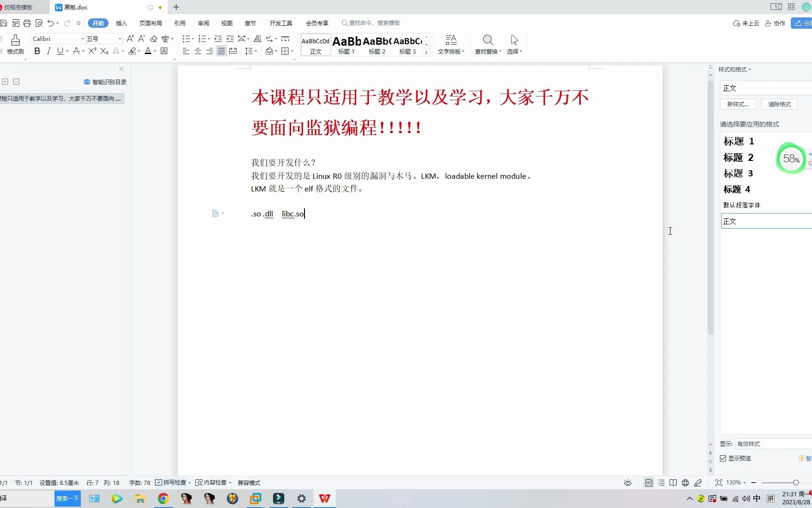Expand the borders dropdown arrow
812x508 pixels.
[x=292, y=51]
